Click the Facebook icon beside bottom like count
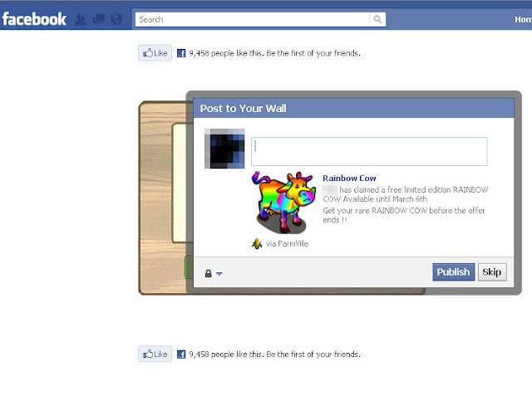Image resolution: width=532 pixels, height=406 pixels. [181, 355]
